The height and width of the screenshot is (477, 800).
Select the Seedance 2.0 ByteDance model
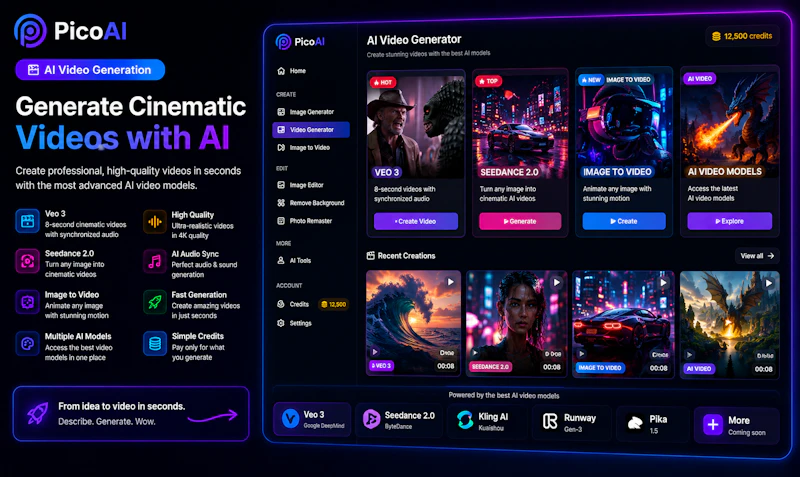398,420
